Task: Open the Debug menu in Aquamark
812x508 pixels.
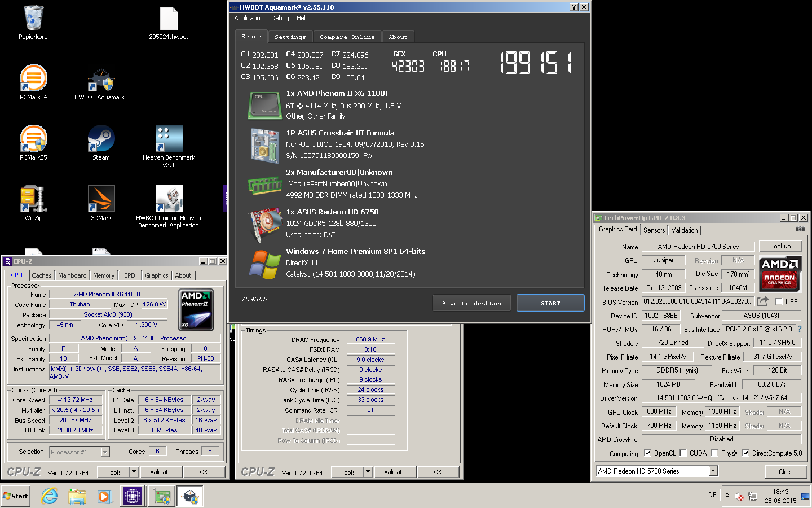Action: point(280,18)
